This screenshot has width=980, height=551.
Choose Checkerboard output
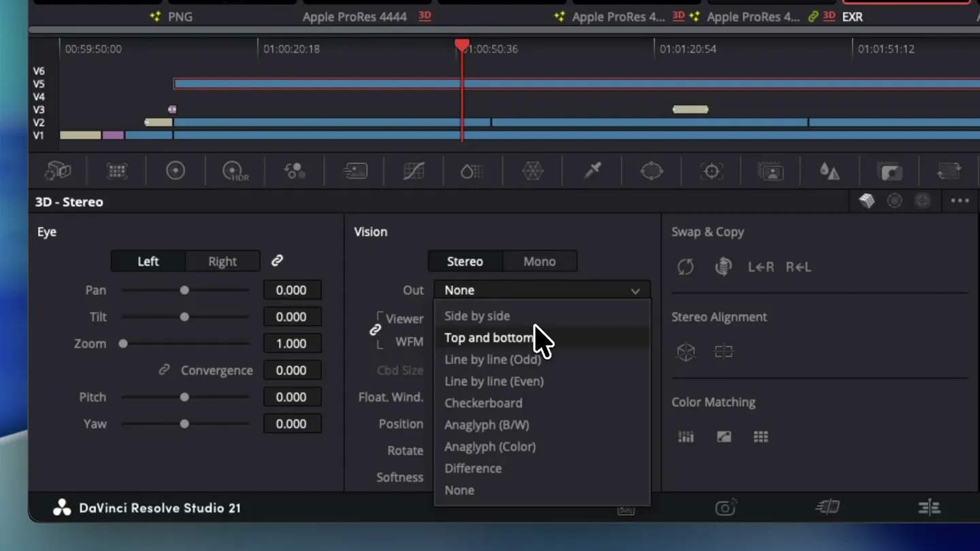(542, 403)
